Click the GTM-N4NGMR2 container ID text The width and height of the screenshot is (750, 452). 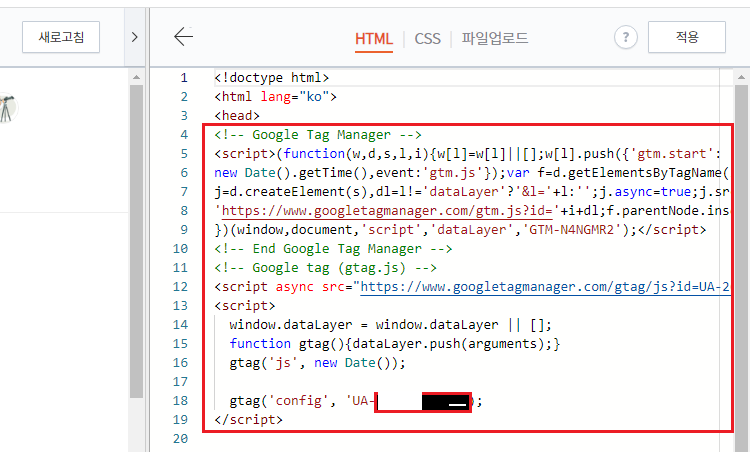(572, 230)
